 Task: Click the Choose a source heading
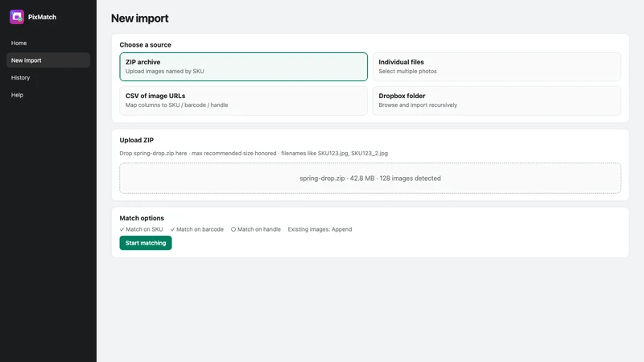[x=146, y=45]
